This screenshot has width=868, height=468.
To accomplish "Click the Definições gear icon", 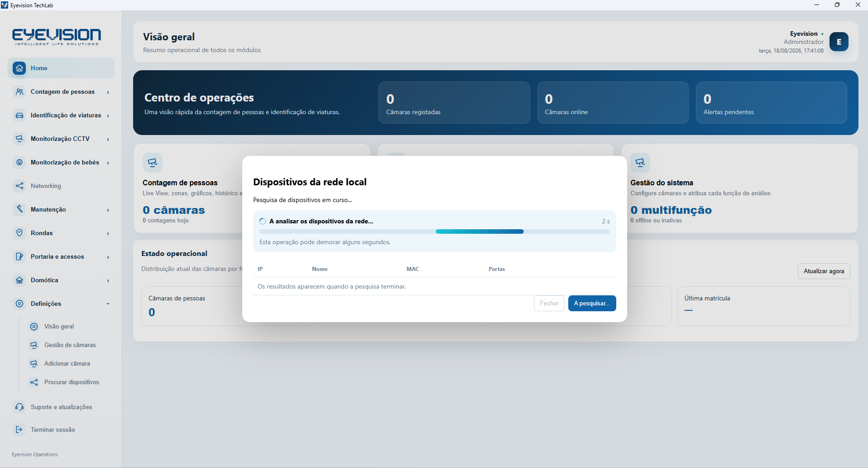I will [19, 304].
